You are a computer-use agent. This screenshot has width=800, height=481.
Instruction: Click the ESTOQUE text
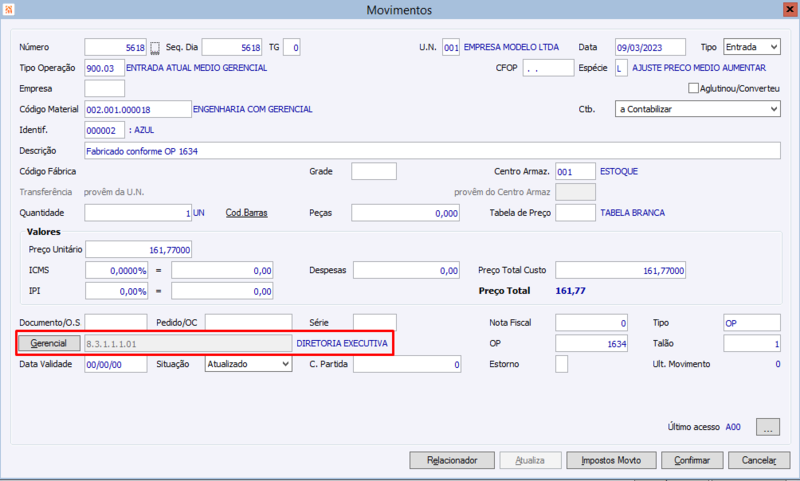click(x=619, y=171)
